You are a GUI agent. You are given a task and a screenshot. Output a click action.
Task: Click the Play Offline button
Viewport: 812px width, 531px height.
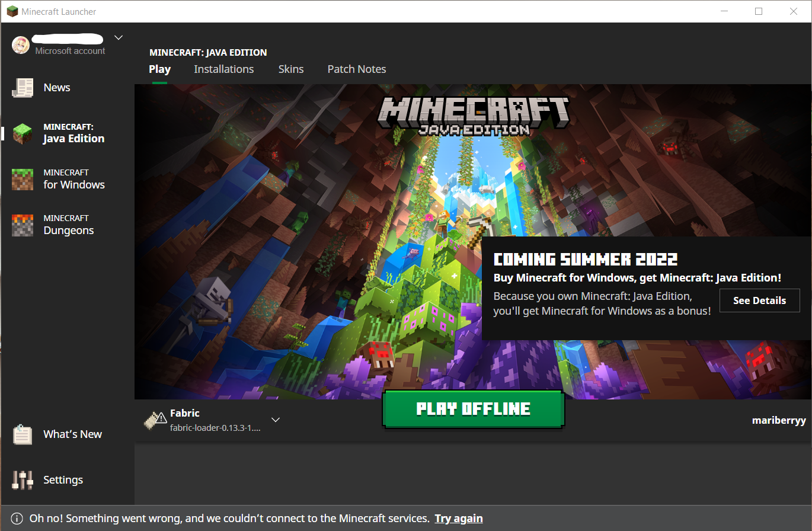pos(474,409)
